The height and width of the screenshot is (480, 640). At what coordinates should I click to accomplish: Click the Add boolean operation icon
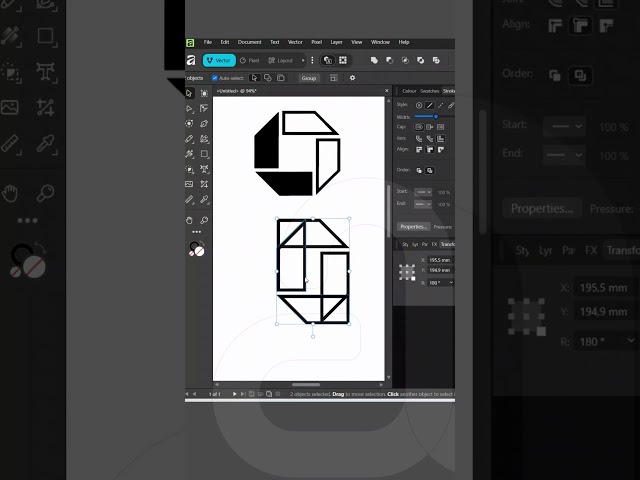(374, 60)
